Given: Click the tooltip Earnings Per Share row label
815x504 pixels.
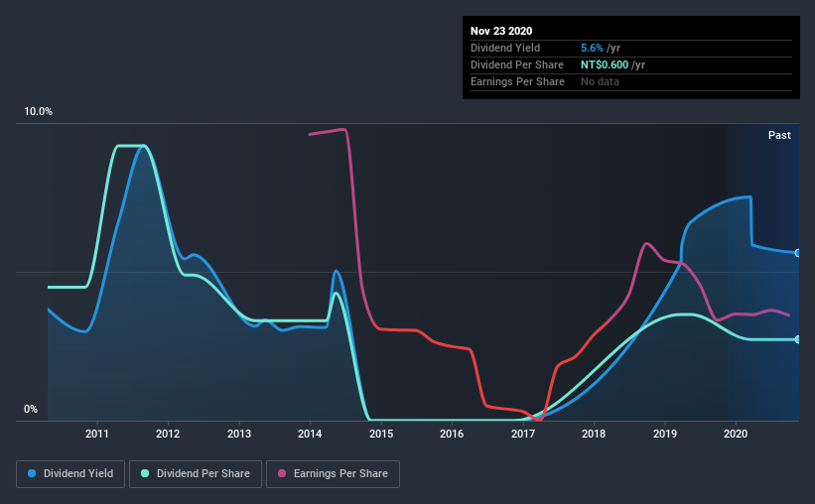Looking at the screenshot, I should click(x=517, y=81).
